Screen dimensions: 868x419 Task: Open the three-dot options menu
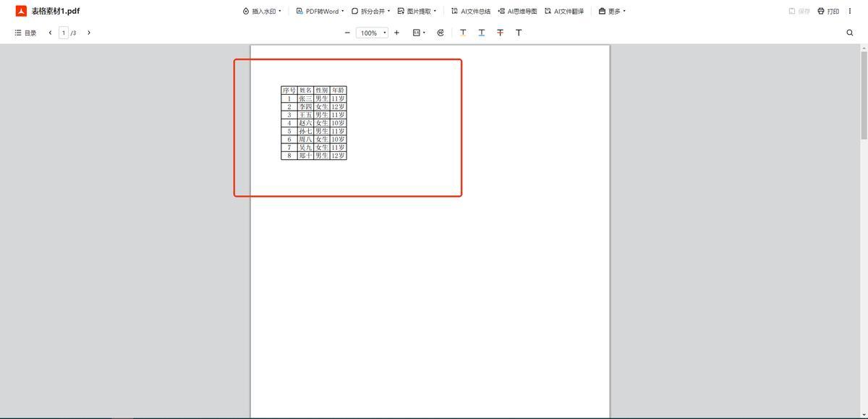850,12
